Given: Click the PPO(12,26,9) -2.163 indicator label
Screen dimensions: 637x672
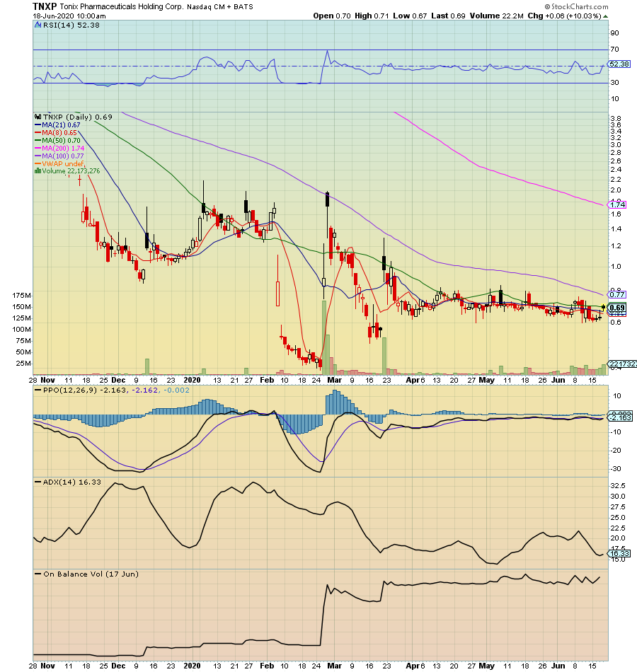Looking at the screenshot, I should pos(85,390).
